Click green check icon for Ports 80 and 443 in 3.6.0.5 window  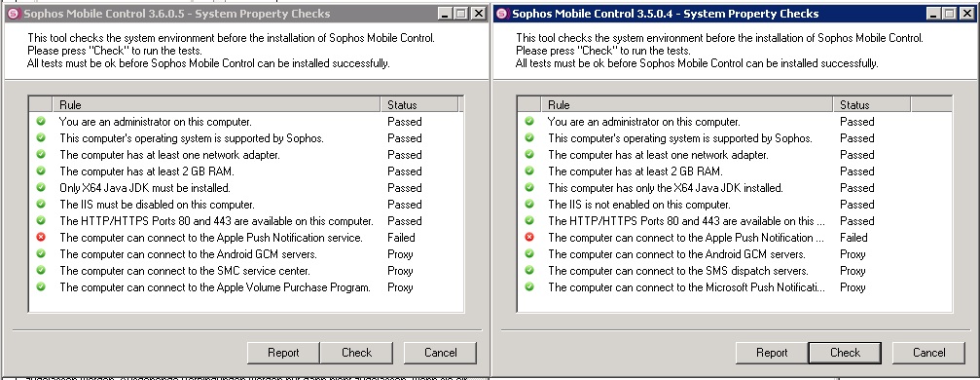pyautogui.click(x=41, y=220)
